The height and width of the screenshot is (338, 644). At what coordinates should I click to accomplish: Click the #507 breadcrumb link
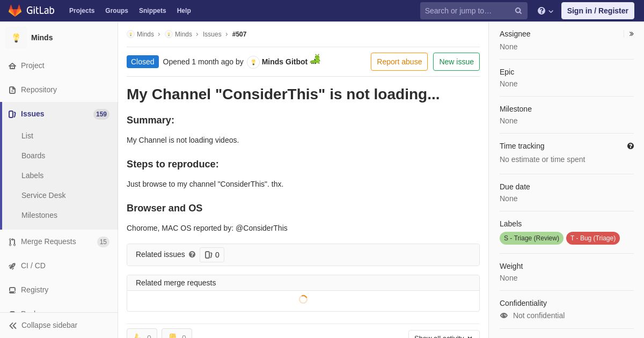pyautogui.click(x=239, y=34)
